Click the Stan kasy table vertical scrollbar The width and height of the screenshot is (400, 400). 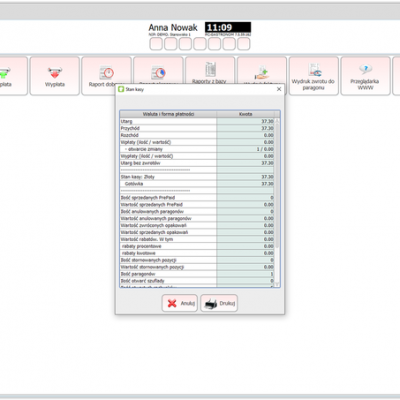277,202
